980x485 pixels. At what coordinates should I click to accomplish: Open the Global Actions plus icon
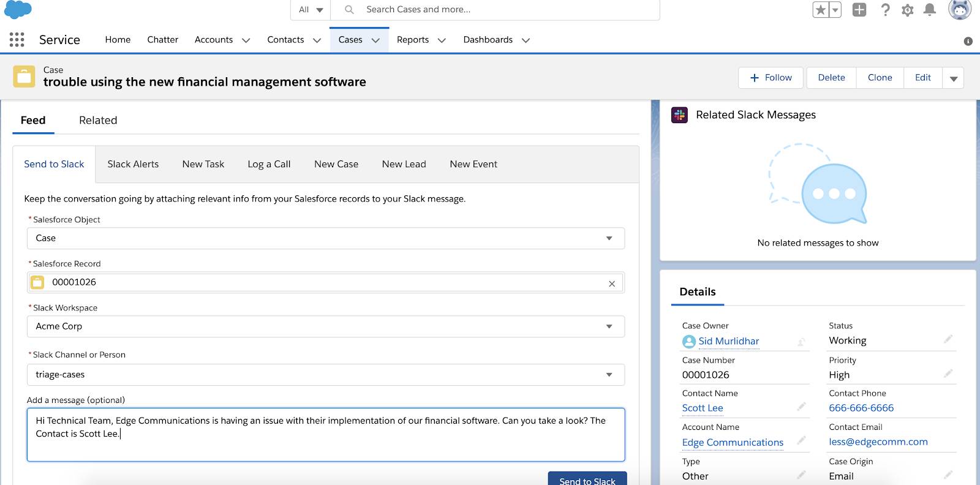[859, 10]
